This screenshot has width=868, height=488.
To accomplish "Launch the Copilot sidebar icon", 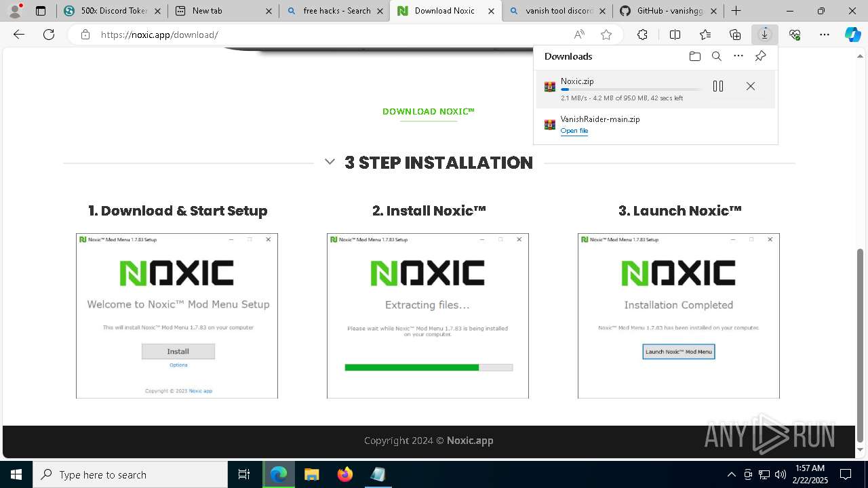I will (853, 35).
